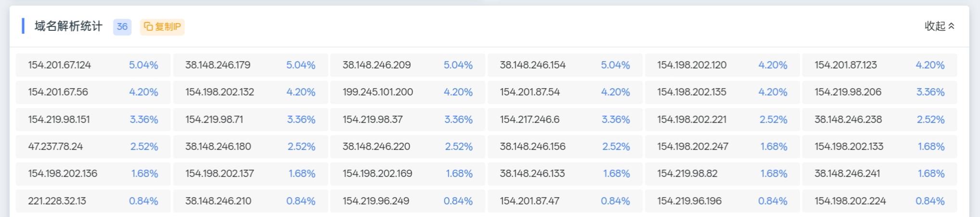Click the copy icon beside 复制IP
The image size is (980, 217).
148,27
